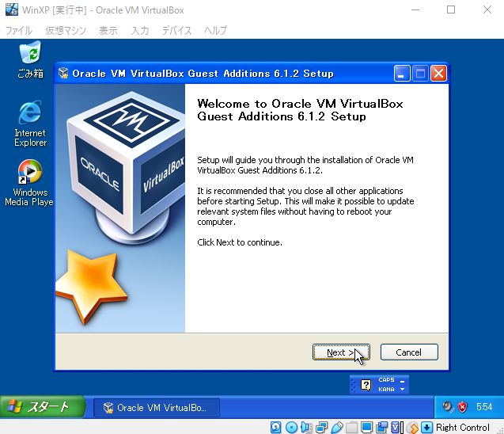Click the network adapter indicator icon
The image size is (504, 434).
click(321, 427)
